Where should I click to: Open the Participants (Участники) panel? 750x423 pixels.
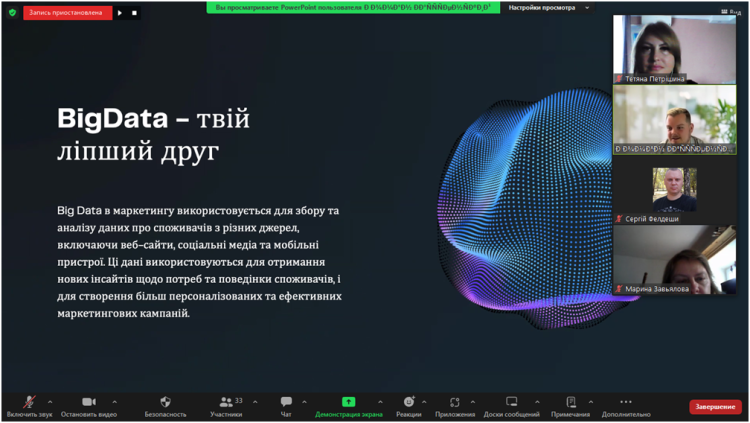[x=226, y=402]
